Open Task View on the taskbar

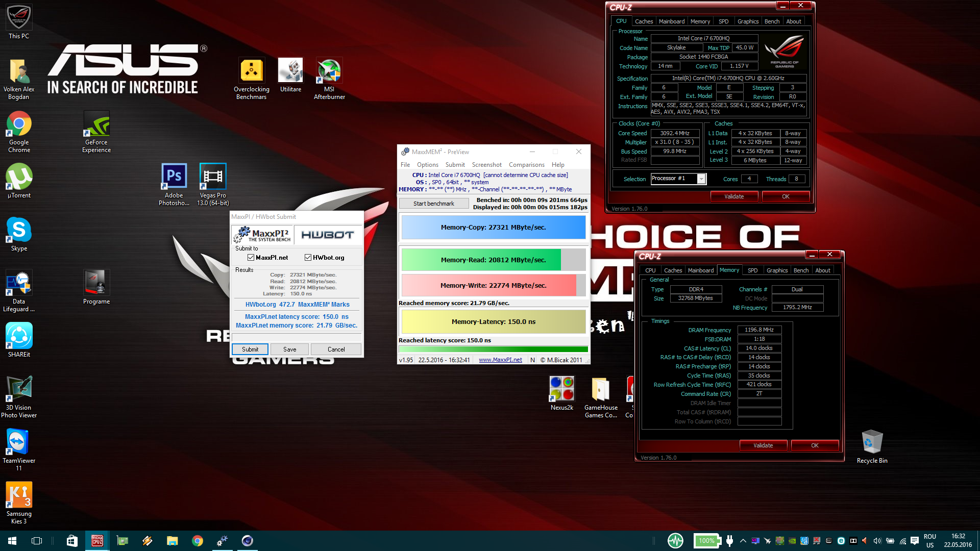[37, 541]
